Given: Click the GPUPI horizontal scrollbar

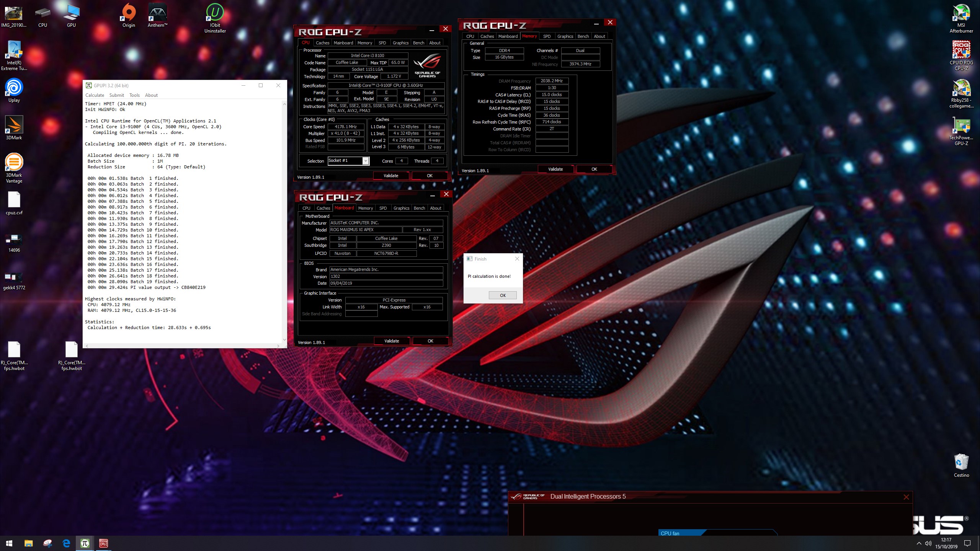Looking at the screenshot, I should (x=183, y=346).
